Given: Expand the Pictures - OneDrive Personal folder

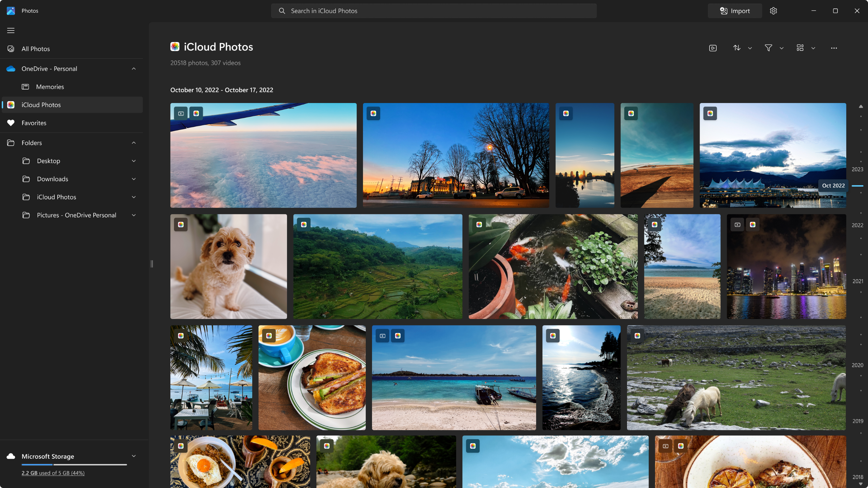Looking at the screenshot, I should tap(134, 215).
